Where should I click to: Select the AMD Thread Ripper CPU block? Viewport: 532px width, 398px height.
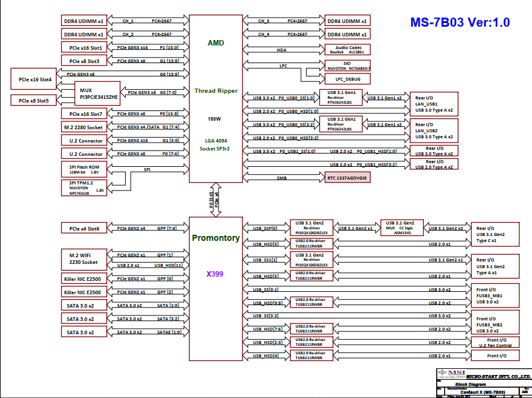[216, 97]
